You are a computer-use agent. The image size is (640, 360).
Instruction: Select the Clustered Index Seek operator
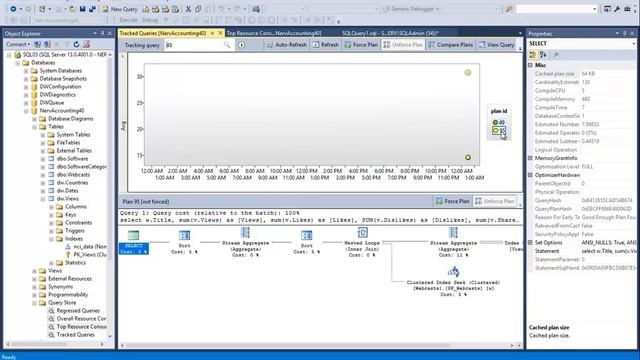point(453,282)
